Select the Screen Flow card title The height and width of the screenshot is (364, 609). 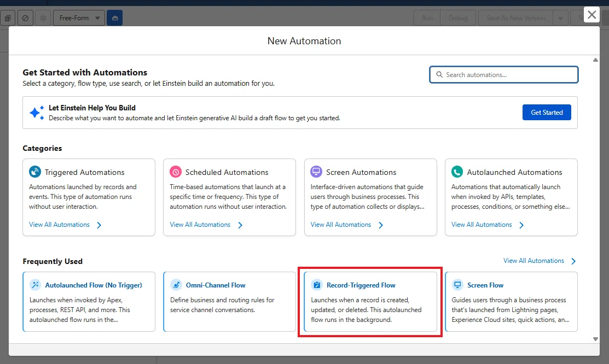point(485,285)
